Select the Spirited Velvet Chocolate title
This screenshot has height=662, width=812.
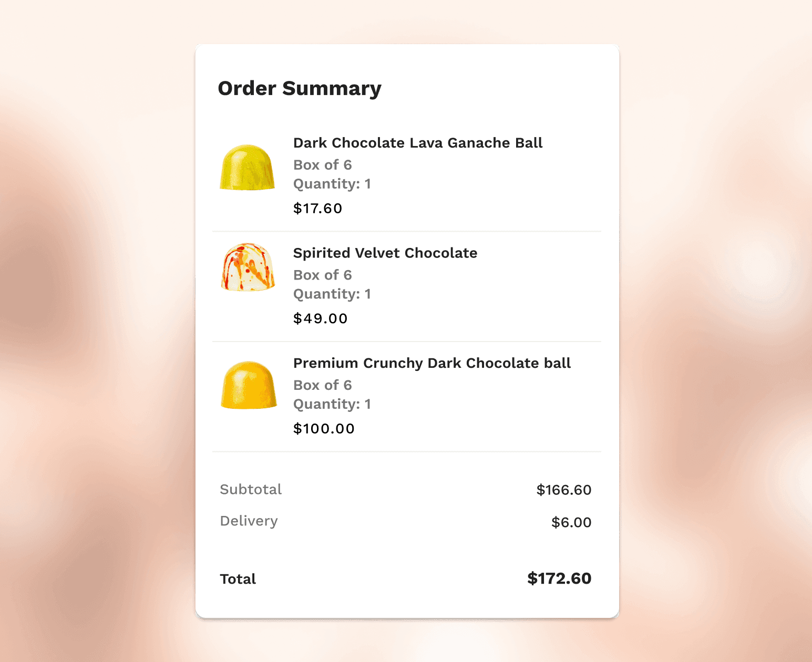385,253
